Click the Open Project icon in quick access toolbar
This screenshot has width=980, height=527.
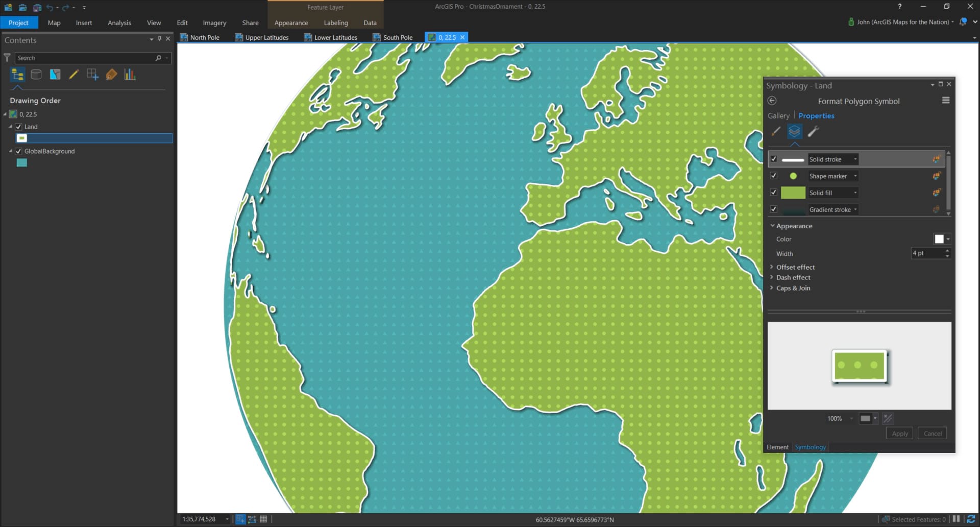[22, 7]
